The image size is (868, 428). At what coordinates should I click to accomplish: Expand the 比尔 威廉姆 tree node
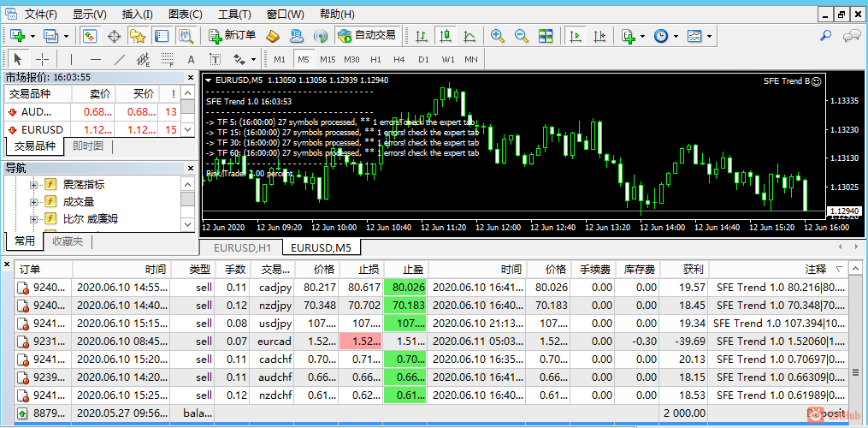coord(33,219)
